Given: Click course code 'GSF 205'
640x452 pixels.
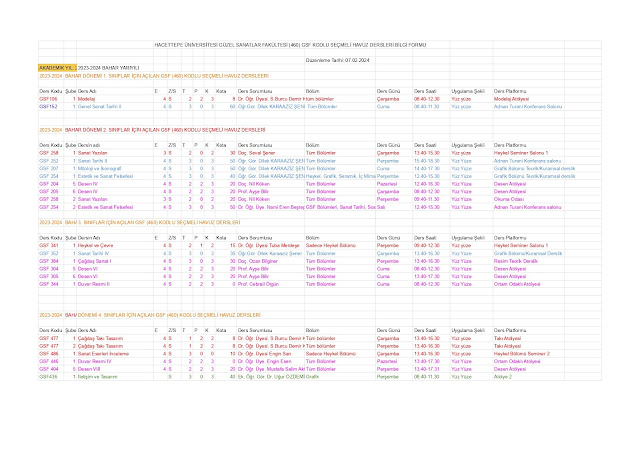Looking at the screenshot, I should tap(49, 191).
